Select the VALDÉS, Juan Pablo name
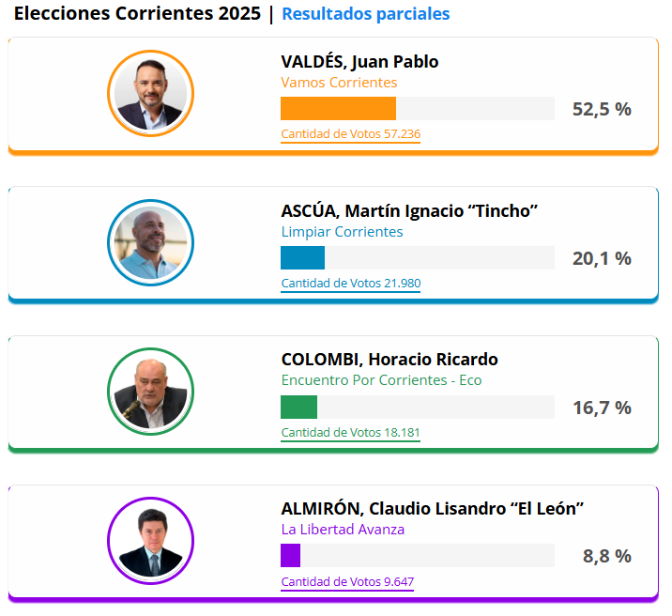 359,62
